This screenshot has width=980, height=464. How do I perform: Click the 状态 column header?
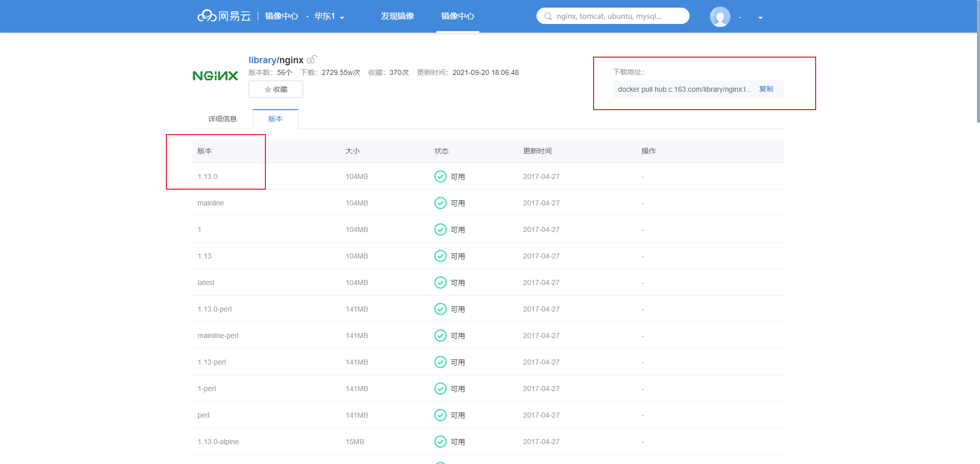tap(442, 151)
